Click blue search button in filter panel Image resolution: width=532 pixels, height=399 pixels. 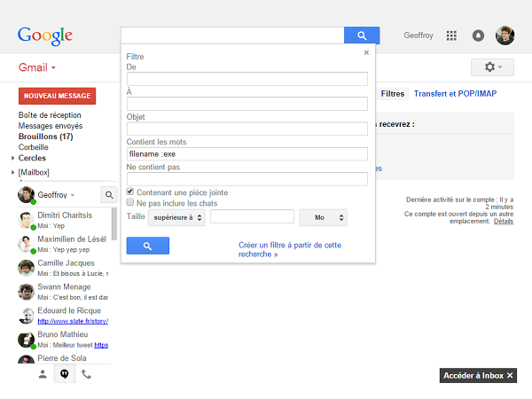pos(147,246)
